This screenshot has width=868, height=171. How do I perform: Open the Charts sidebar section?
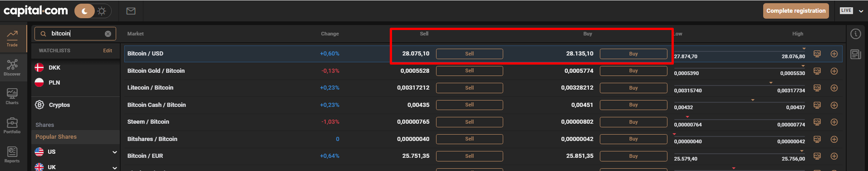(12, 96)
